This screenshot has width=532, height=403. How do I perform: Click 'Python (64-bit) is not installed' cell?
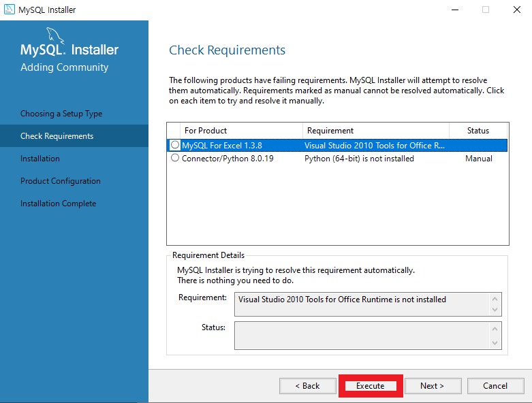click(x=359, y=159)
